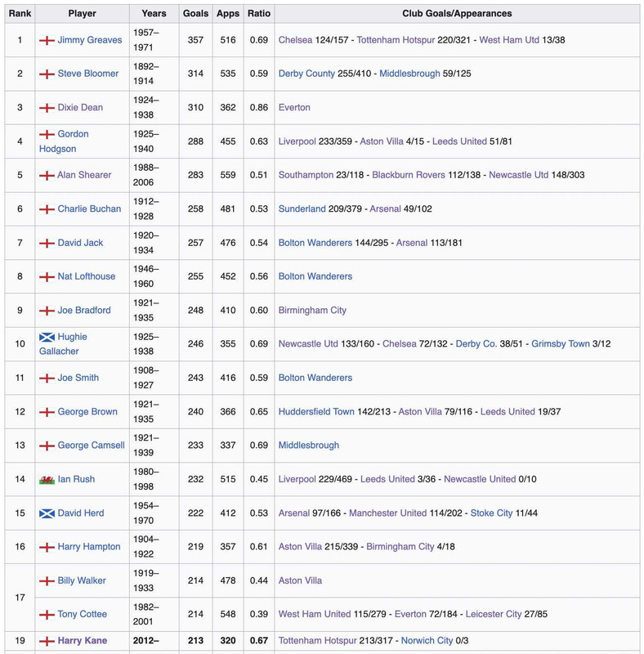Open the Huddersfield Town club link
Viewport: 644px width, 654px height.
click(316, 412)
